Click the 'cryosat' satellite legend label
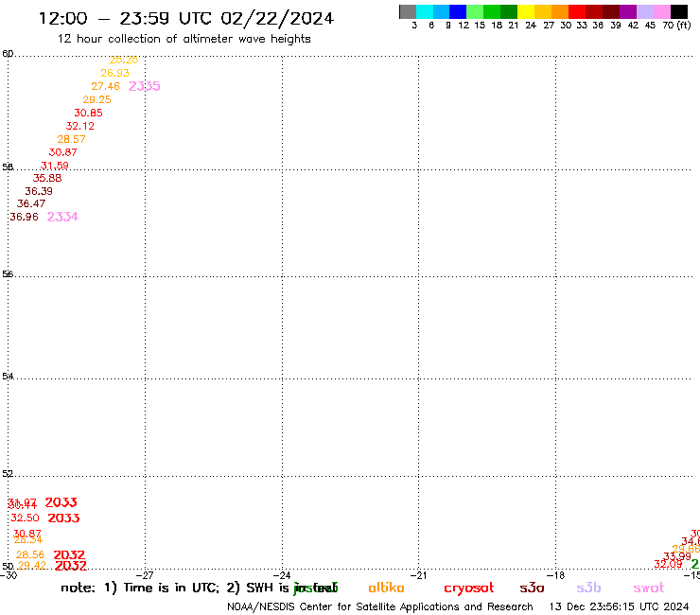700x615 pixels. pos(469,589)
